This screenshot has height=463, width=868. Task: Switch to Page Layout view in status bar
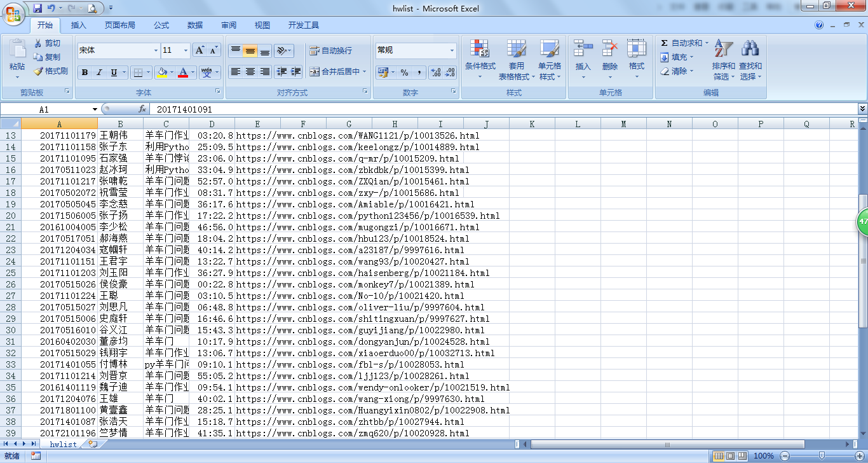tap(731, 456)
